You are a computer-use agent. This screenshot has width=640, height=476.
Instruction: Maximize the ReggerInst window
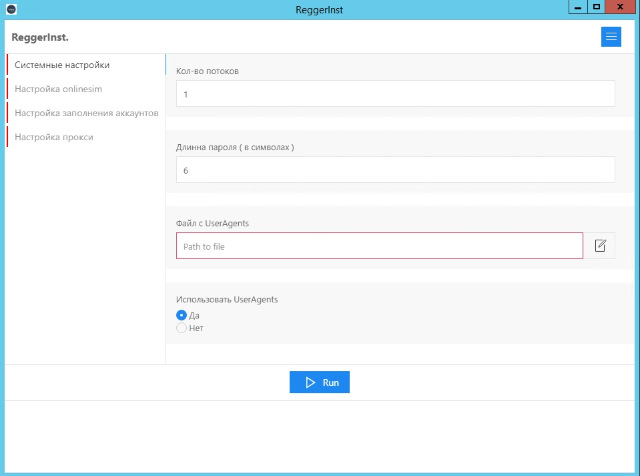[x=597, y=6]
